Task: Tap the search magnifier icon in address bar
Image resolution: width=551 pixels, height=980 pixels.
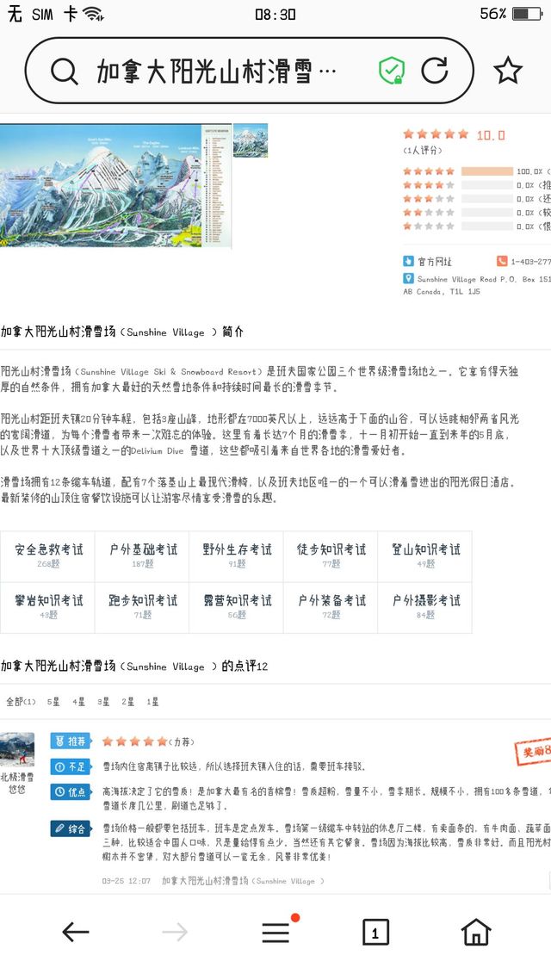Action: pyautogui.click(x=65, y=71)
